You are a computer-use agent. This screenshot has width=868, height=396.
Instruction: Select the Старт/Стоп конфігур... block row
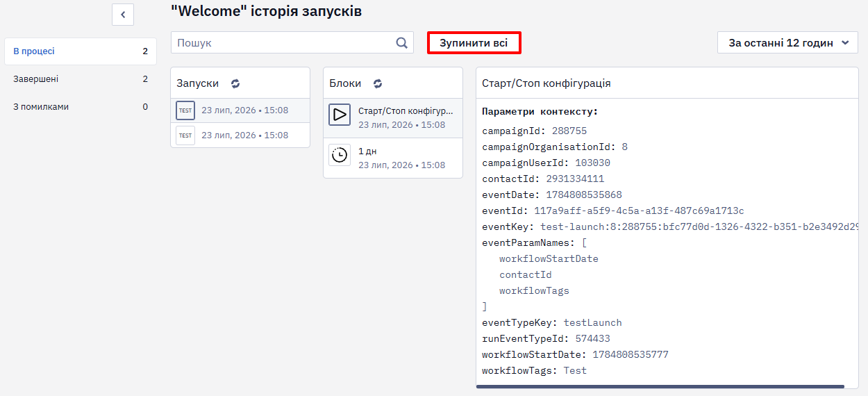[x=393, y=117]
